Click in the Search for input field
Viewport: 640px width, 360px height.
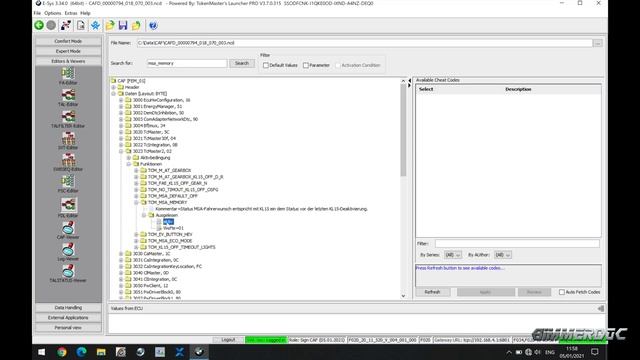(x=187, y=63)
